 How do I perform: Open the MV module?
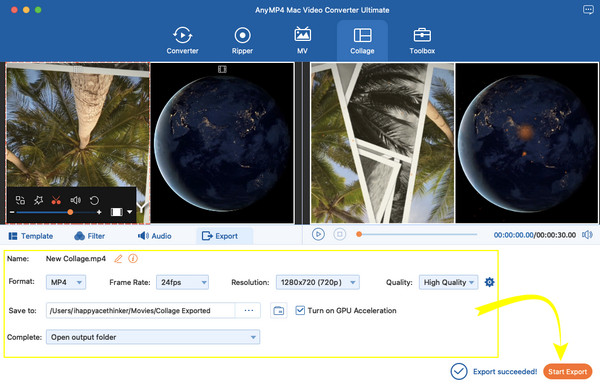coord(302,40)
